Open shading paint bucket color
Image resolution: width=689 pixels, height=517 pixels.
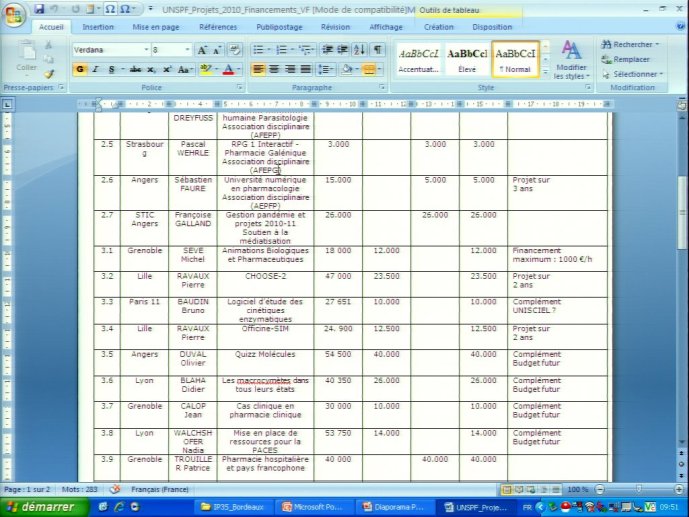click(x=347, y=69)
